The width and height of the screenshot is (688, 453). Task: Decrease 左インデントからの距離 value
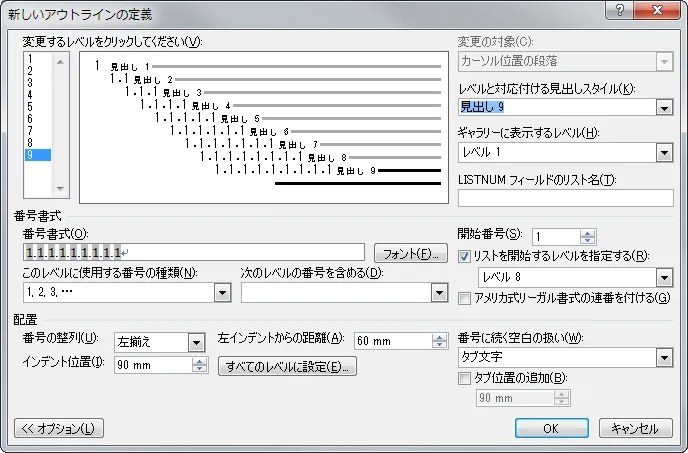pos(439,345)
